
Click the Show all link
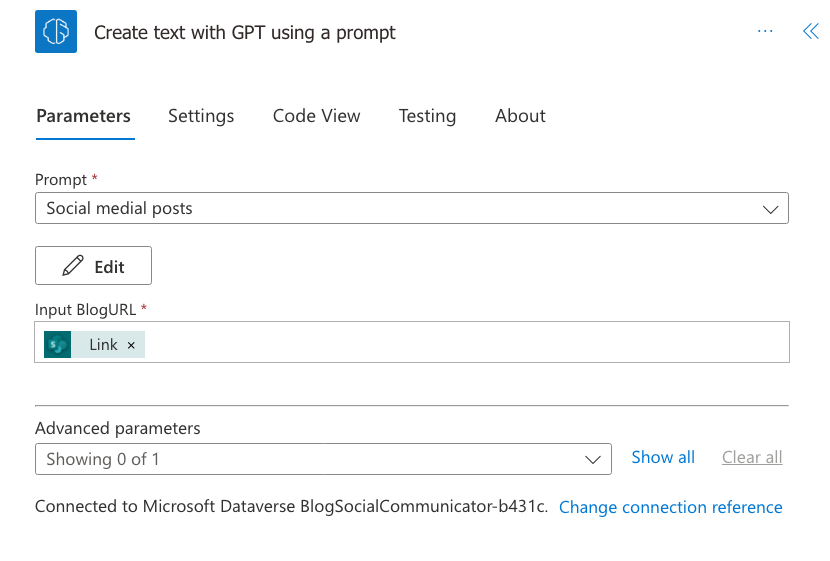click(x=663, y=457)
